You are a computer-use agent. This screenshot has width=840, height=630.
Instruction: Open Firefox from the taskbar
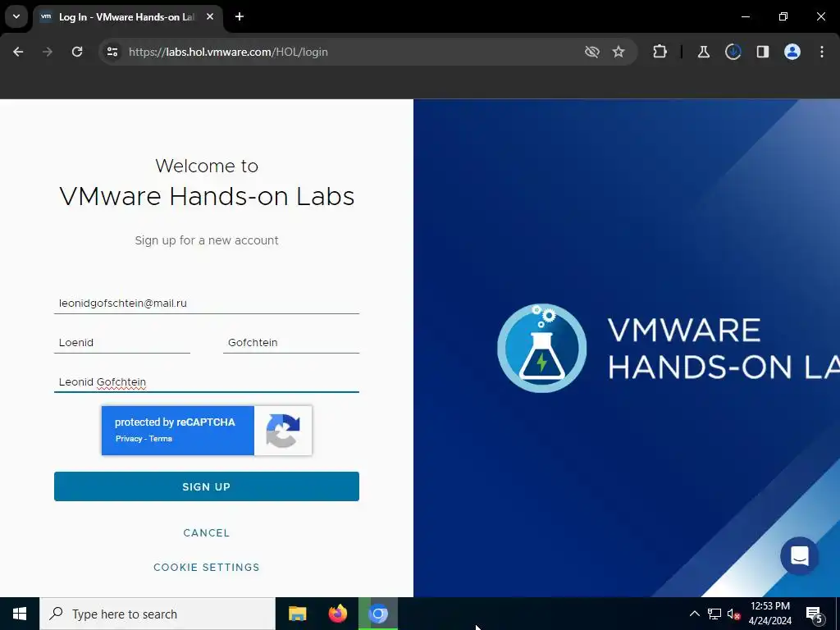[x=337, y=614]
